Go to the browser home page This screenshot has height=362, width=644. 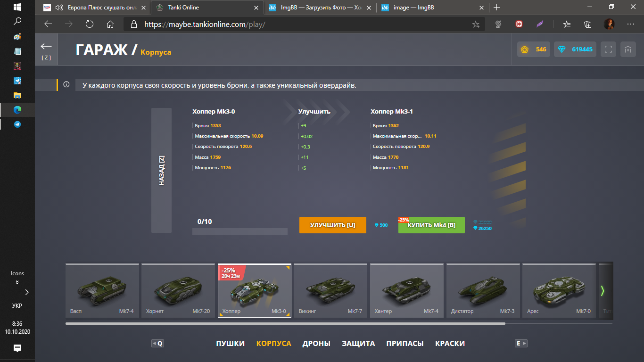coord(110,24)
